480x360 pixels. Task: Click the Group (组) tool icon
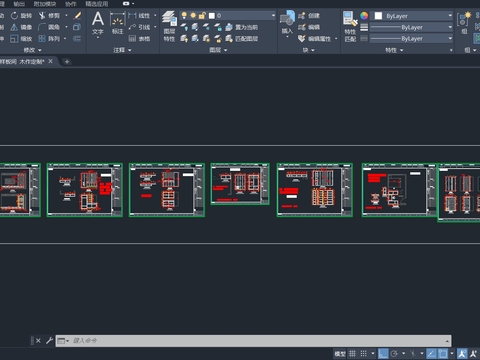click(x=464, y=23)
